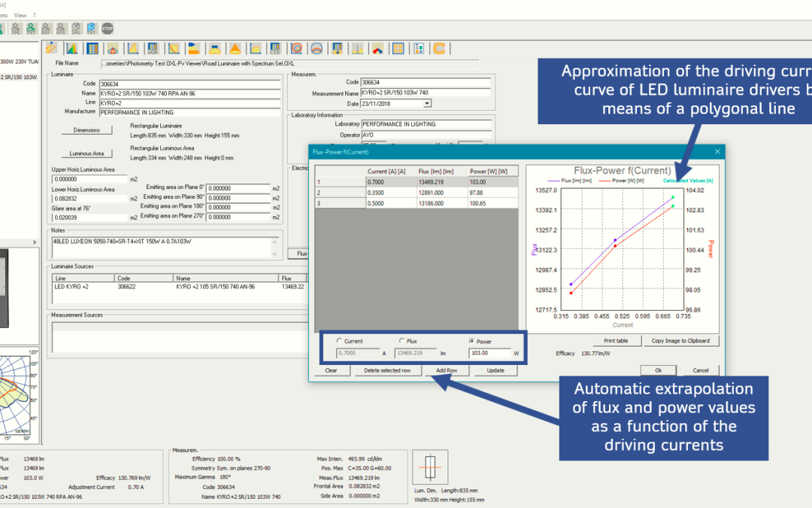The width and height of the screenshot is (812, 508).
Task: Click the Cancel button
Action: pos(701,370)
